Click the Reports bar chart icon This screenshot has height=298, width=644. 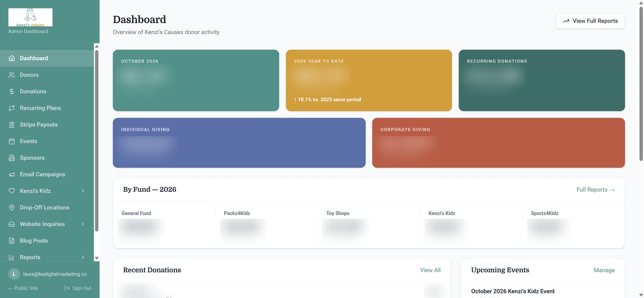coord(12,257)
